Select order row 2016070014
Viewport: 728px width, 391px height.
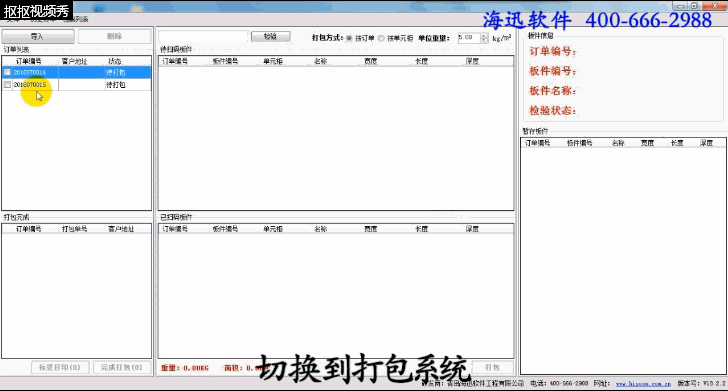coord(77,72)
